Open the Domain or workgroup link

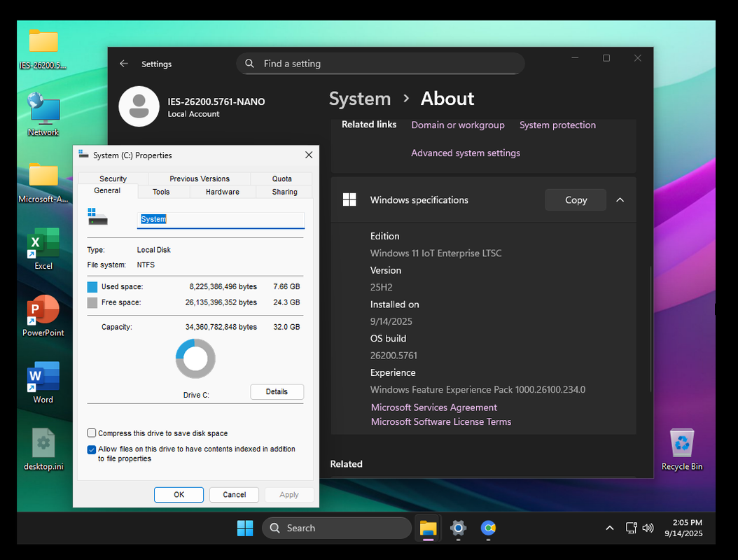click(457, 125)
